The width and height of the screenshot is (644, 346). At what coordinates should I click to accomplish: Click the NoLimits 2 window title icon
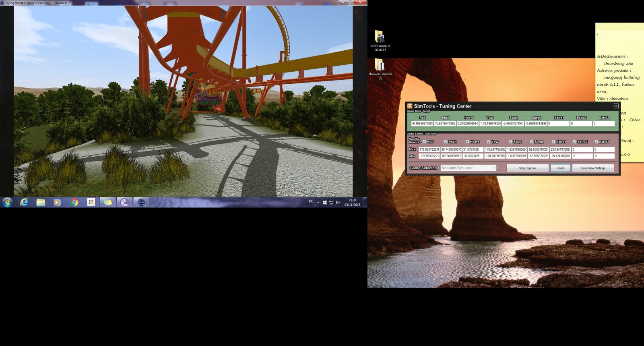point(2,3)
